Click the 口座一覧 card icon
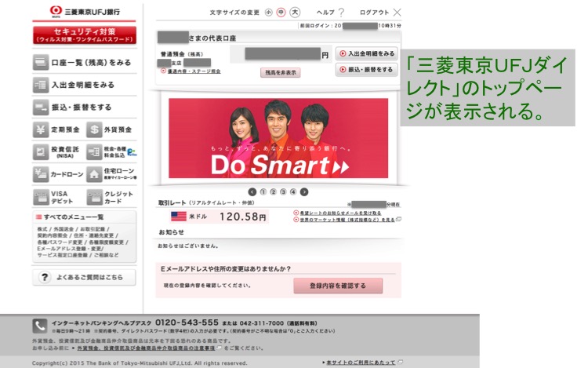This screenshot has width=588, height=368. point(41,63)
